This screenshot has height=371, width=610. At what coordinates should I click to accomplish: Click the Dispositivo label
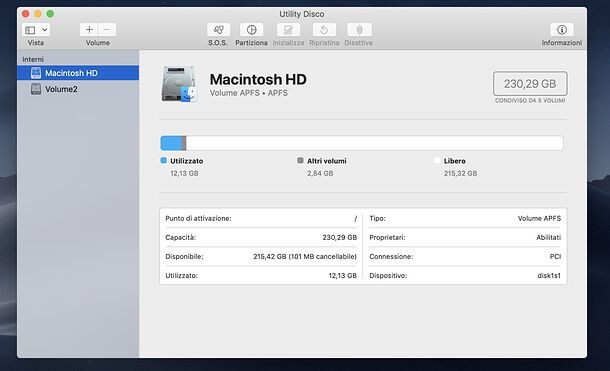388,275
